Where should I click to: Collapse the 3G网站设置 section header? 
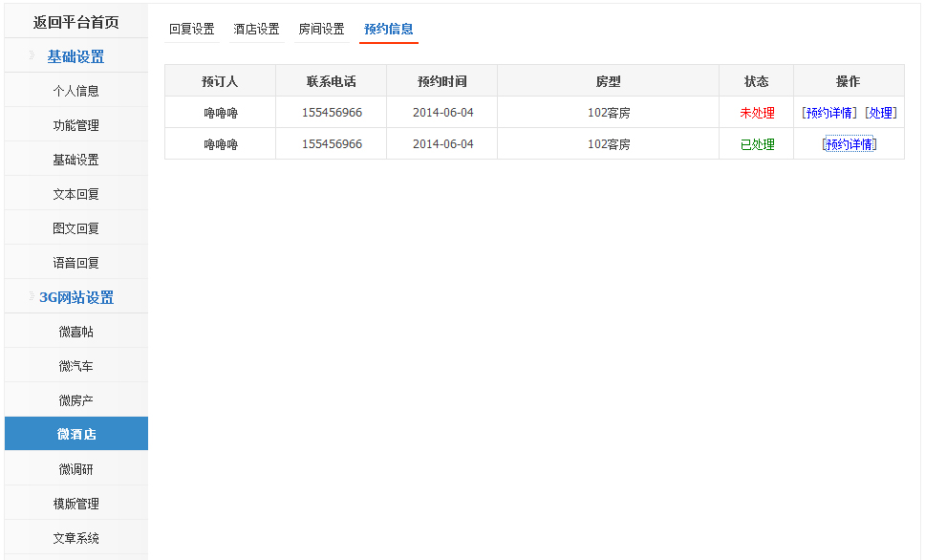point(76,297)
